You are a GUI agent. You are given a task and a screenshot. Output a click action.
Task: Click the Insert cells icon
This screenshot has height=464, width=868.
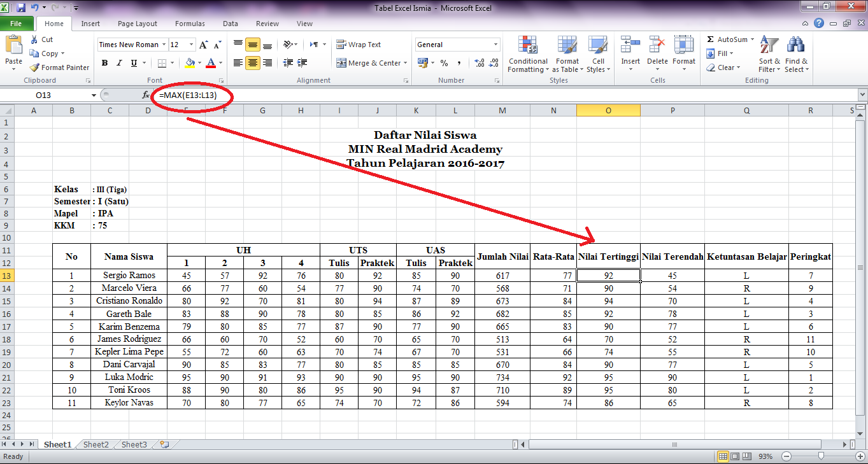click(630, 45)
